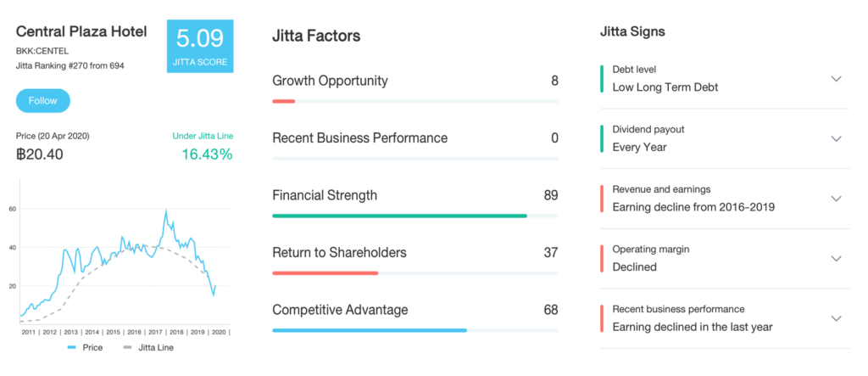Toggle the Jitta Line legend item

(147, 348)
